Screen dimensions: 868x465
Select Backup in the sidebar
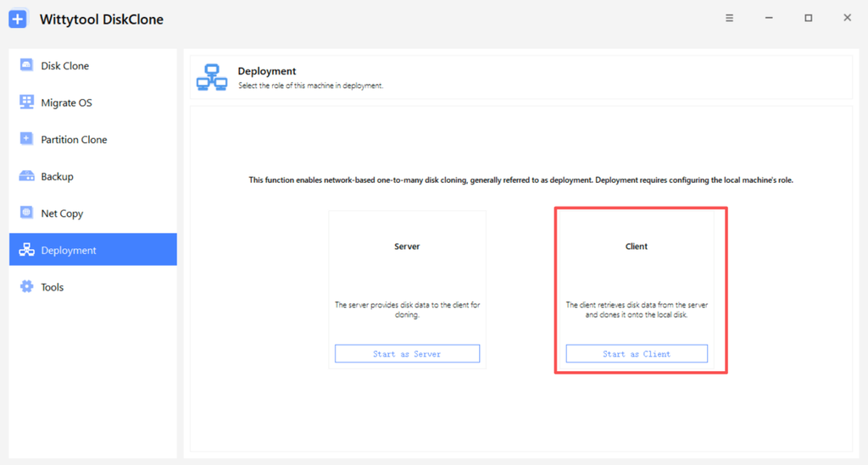coord(93,176)
